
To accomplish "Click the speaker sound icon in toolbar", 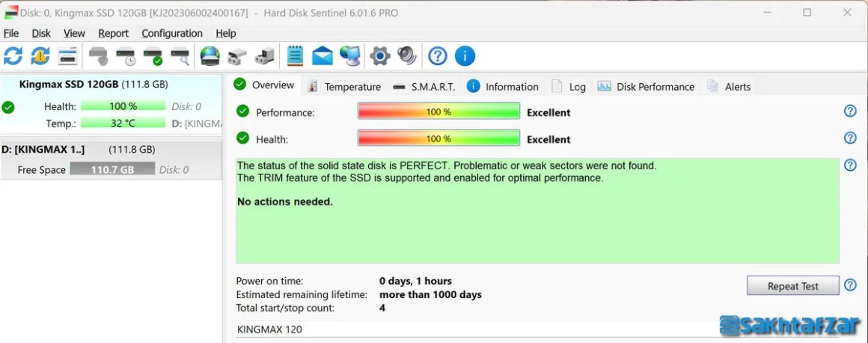I will (407, 56).
